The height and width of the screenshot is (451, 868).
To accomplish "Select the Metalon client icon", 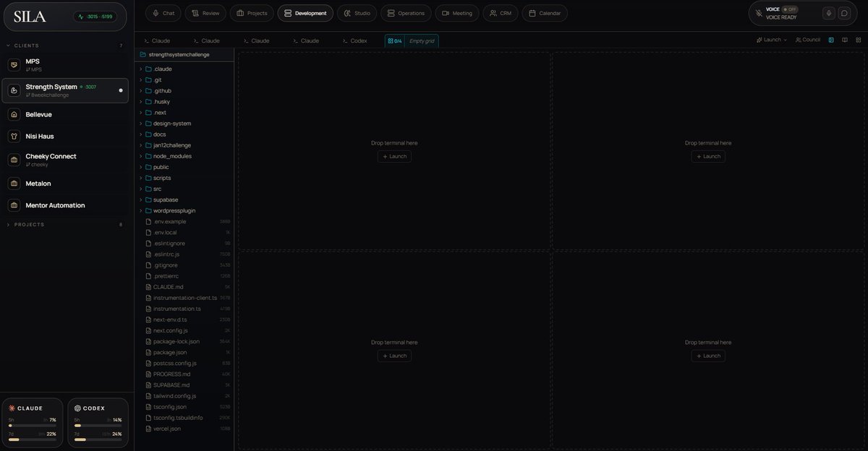I will pyautogui.click(x=14, y=184).
